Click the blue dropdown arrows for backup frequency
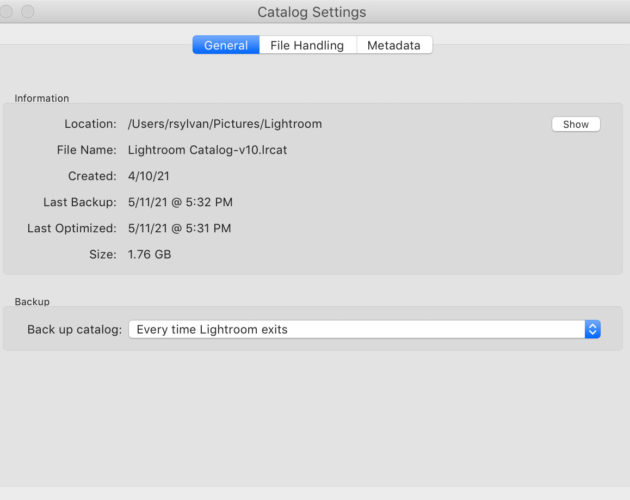Image resolution: width=630 pixels, height=500 pixels. click(x=592, y=330)
